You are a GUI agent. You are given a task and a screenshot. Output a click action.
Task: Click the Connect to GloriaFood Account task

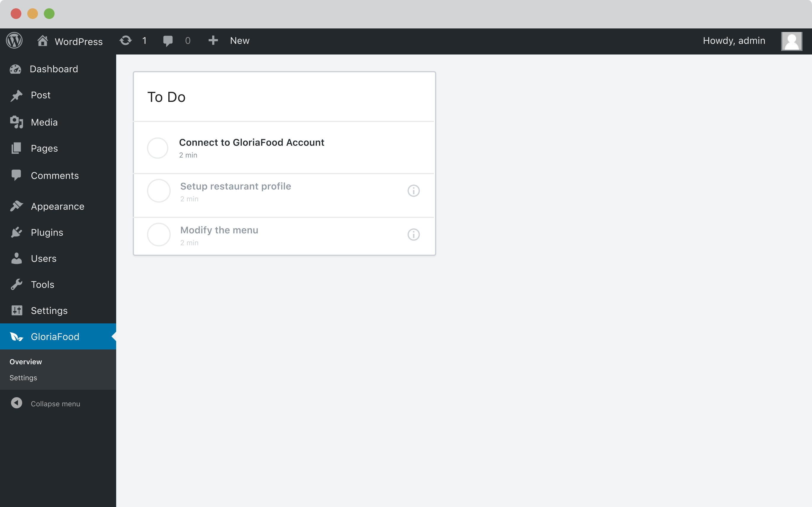tap(251, 142)
